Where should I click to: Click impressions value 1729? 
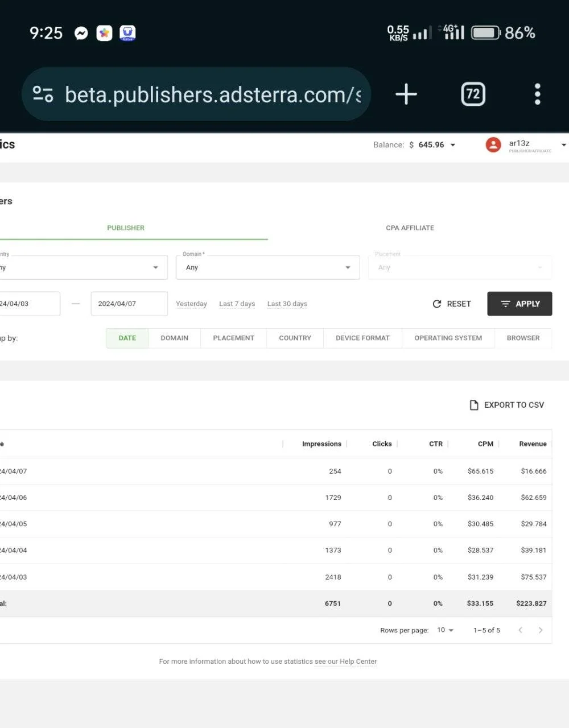[x=333, y=498]
